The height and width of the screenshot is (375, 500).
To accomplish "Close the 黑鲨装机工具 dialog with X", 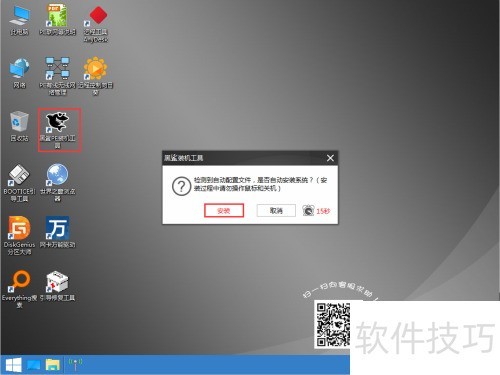I will 330,158.
